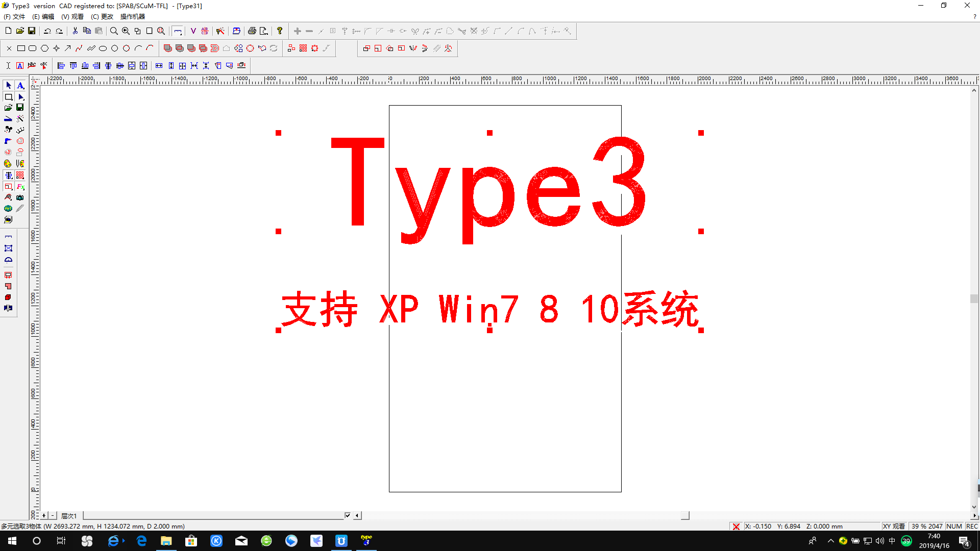The image size is (980, 551).
Task: Expand hidden icons in the system tray
Action: pyautogui.click(x=831, y=541)
